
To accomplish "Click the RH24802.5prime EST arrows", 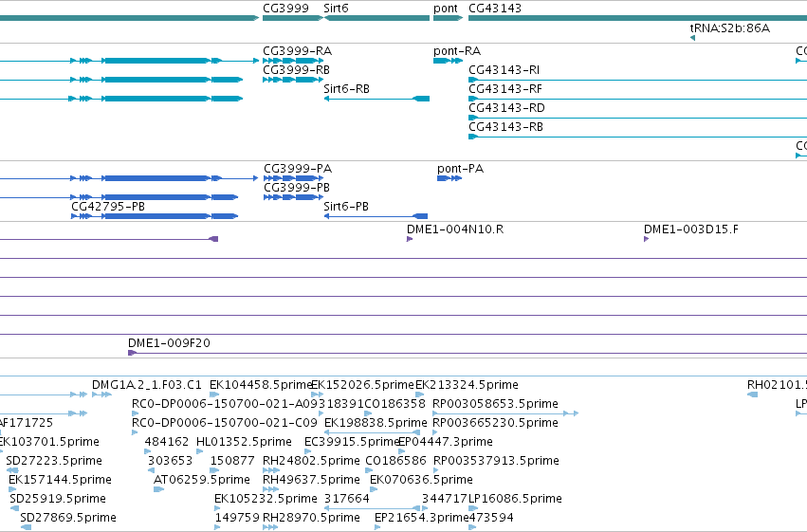I will click(271, 470).
